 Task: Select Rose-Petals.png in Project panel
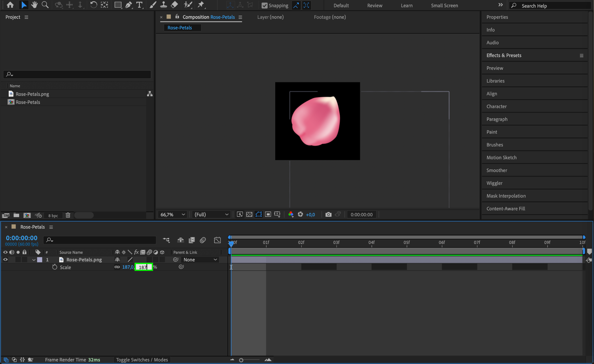pos(32,94)
